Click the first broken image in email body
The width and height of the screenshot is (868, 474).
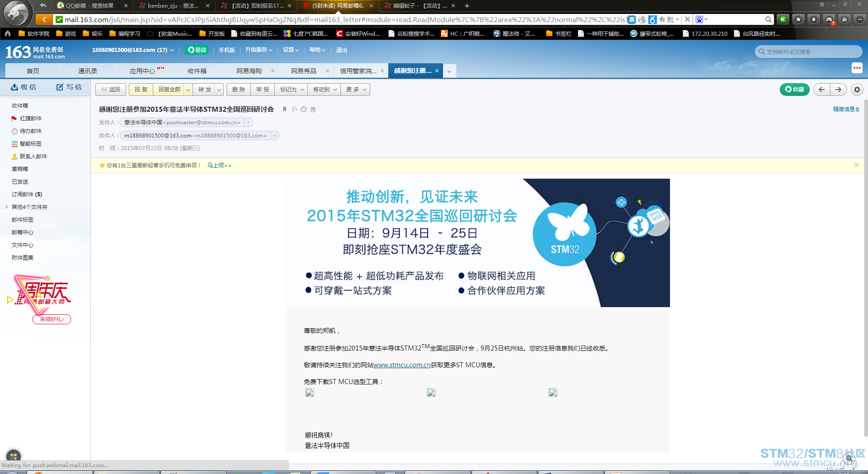(310, 393)
